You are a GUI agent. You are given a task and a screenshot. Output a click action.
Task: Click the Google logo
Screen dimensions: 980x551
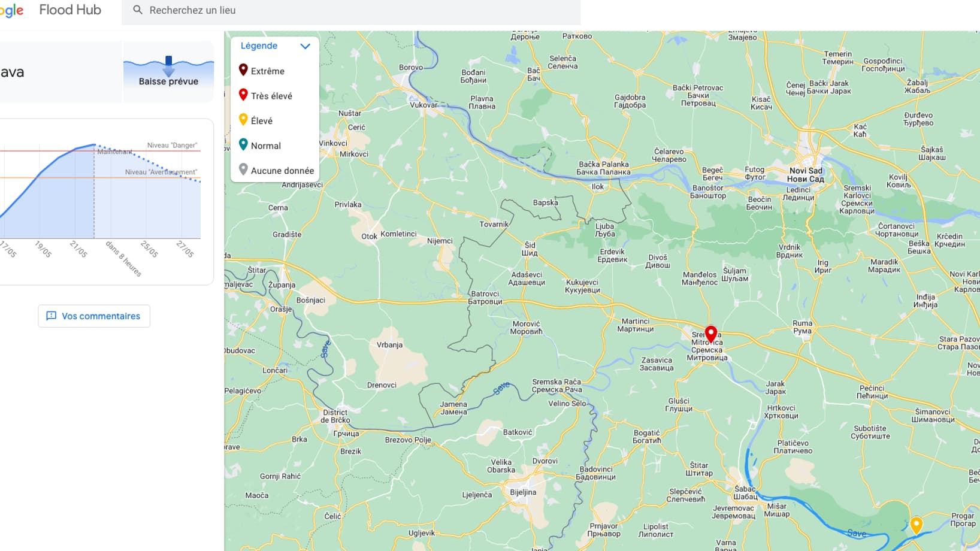pyautogui.click(x=12, y=10)
